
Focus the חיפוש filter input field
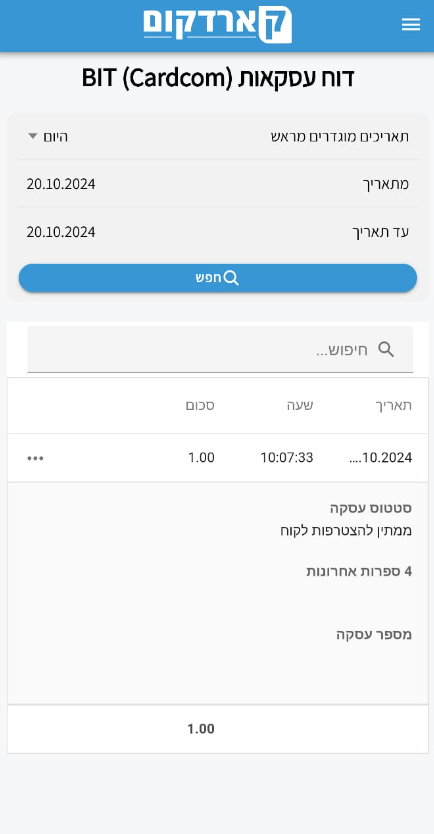click(220, 349)
